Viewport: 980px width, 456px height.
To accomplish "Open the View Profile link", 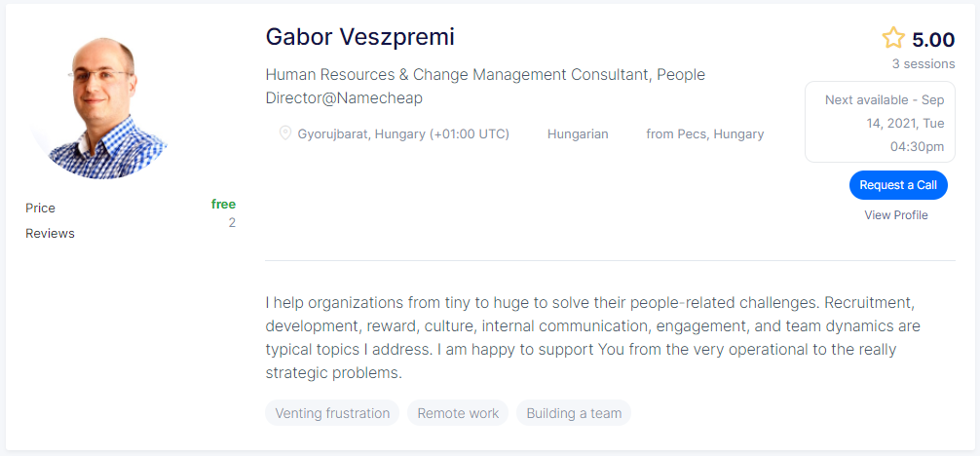I will tap(895, 215).
